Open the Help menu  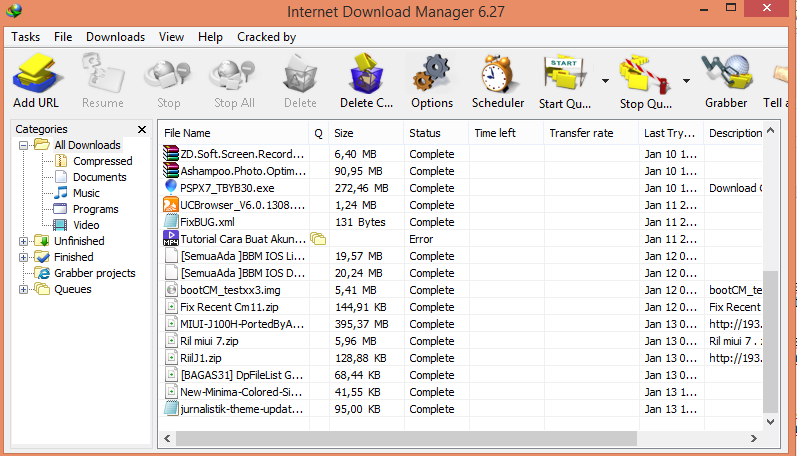pyautogui.click(x=210, y=37)
